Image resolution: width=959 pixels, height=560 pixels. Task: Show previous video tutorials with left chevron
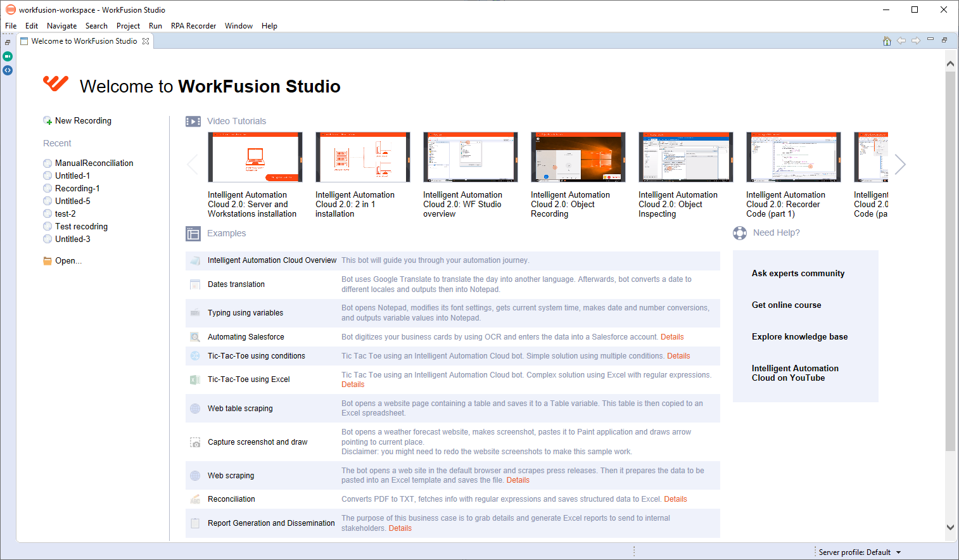193,164
